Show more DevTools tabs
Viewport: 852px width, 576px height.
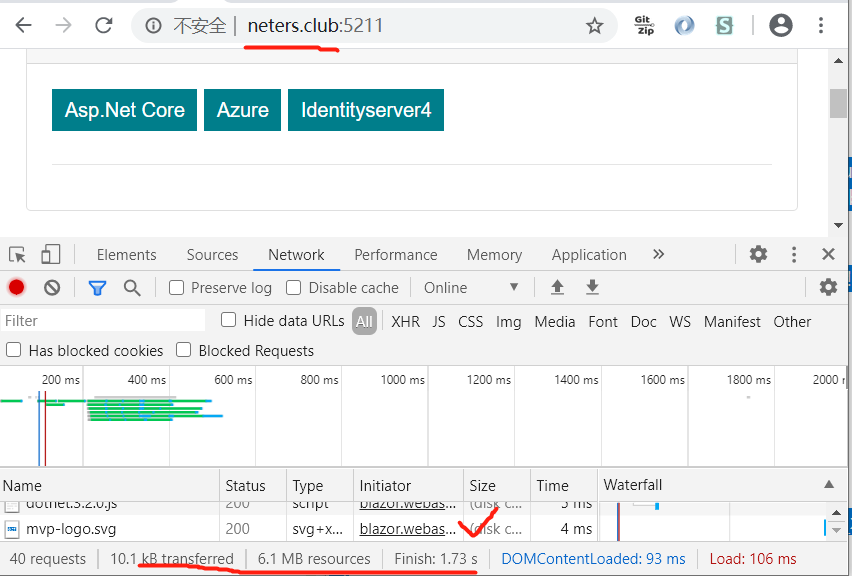tap(659, 254)
